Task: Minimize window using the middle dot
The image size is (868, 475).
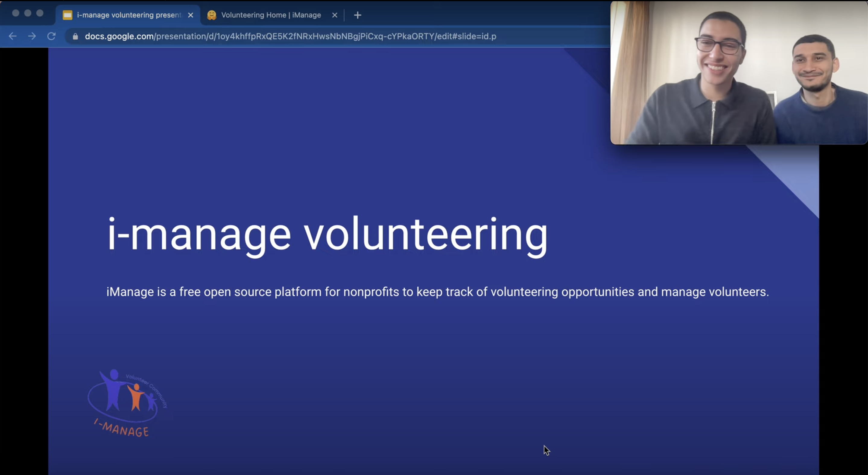Action: [x=28, y=13]
